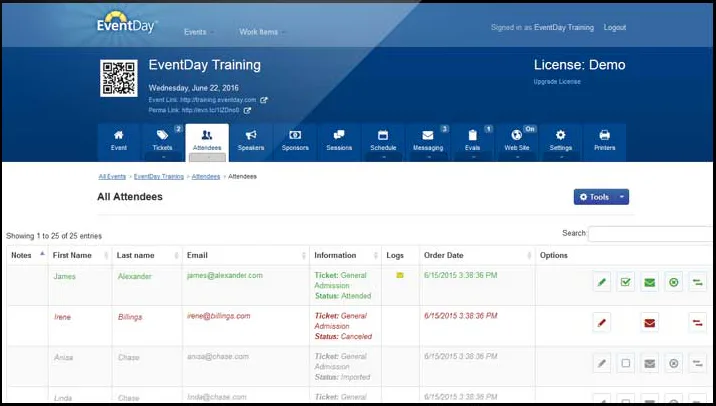Open the Web Site tab
716x406 pixels.
coord(517,142)
